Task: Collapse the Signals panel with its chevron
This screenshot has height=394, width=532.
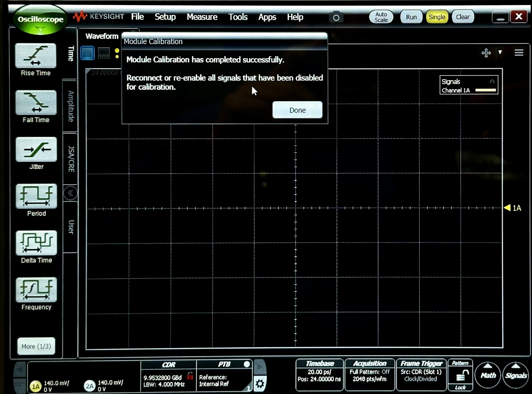Action: pyautogui.click(x=492, y=81)
